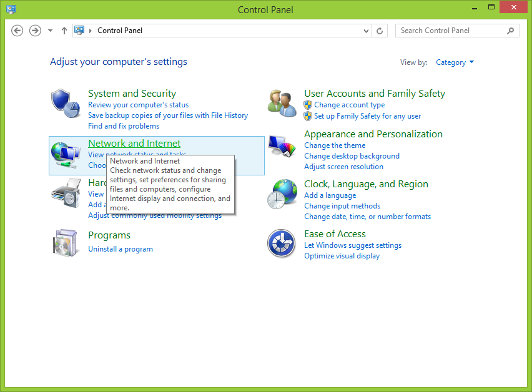The image size is (532, 392).
Task: Open the address bar history dropdown arrow
Action: click(x=367, y=31)
